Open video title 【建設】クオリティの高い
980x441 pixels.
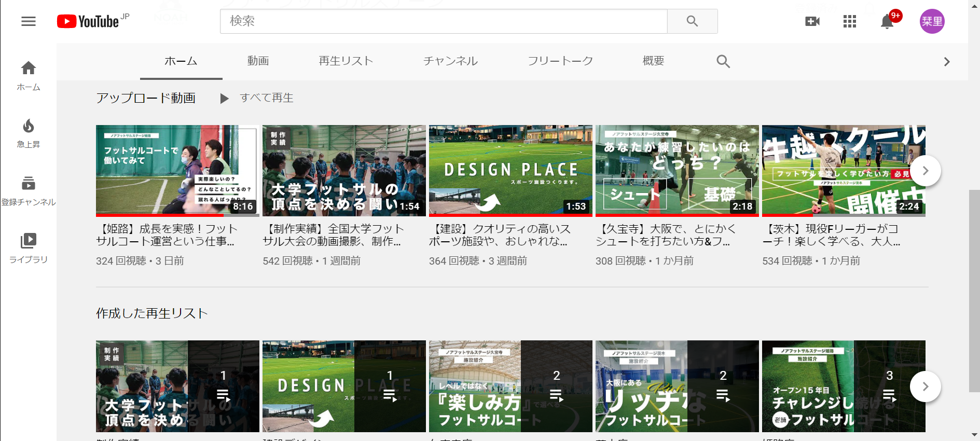click(x=500, y=235)
